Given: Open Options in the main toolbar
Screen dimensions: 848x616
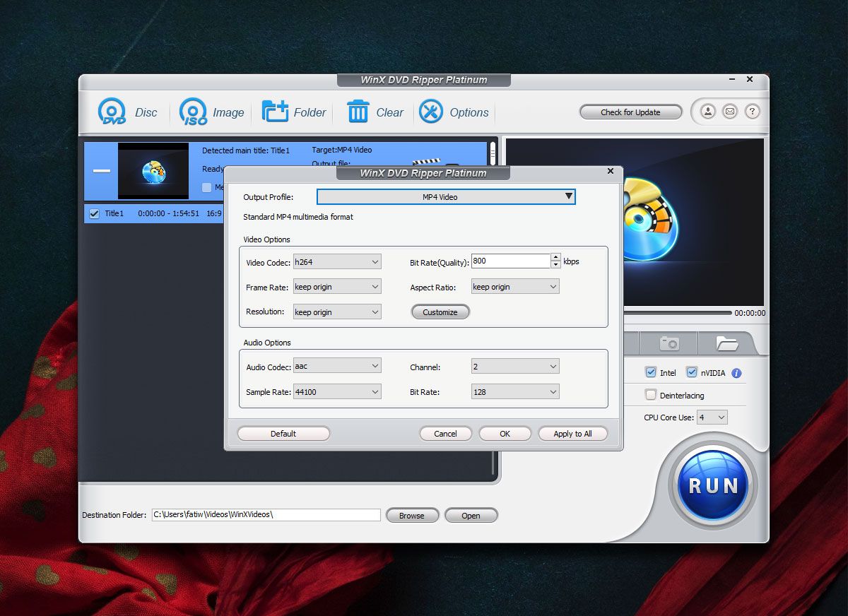Looking at the screenshot, I should [454, 112].
